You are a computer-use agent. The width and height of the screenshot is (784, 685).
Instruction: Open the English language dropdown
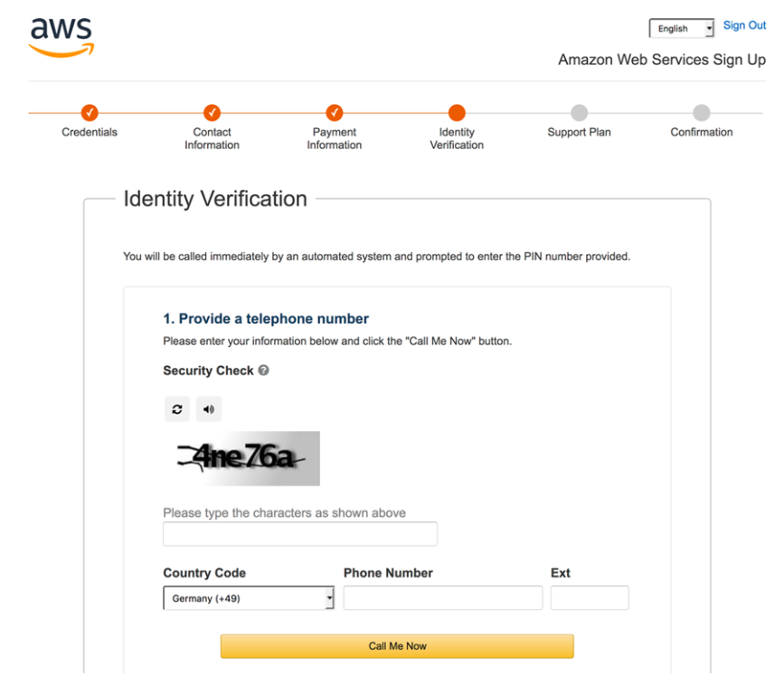click(682, 29)
